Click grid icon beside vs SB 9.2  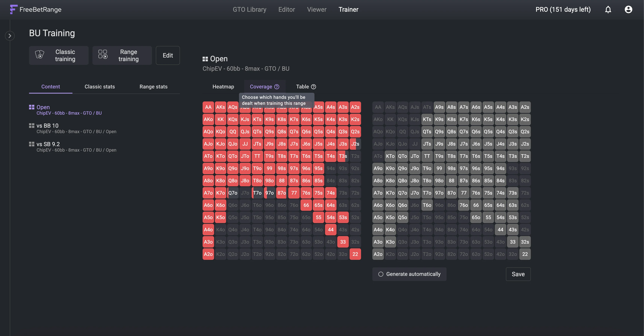pyautogui.click(x=32, y=144)
